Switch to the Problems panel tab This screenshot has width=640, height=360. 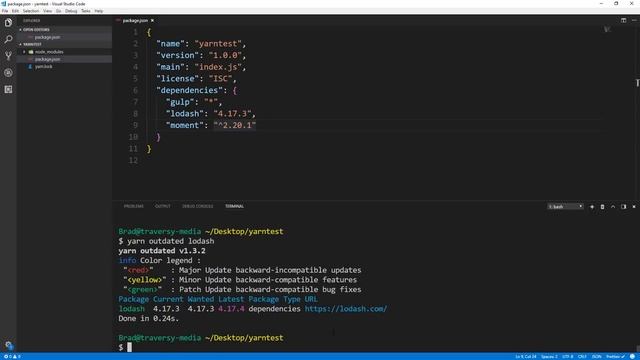click(133, 207)
